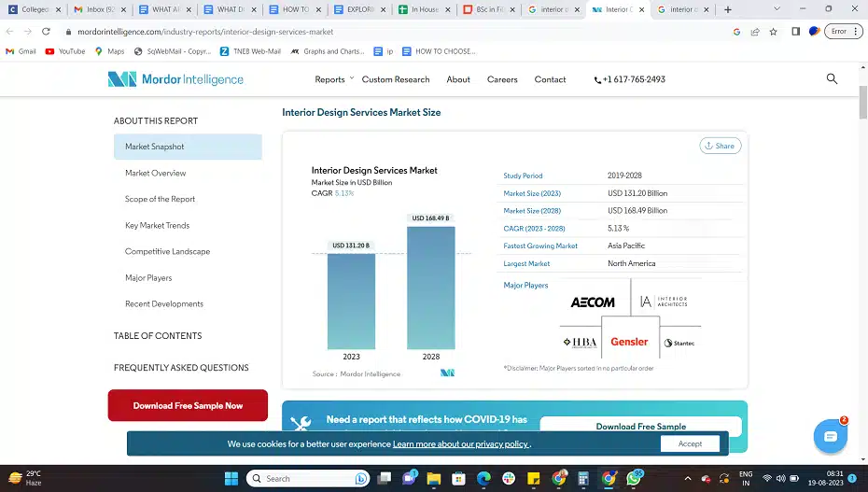Accept the cookies notice
Viewport: 868px width, 492px height.
690,443
